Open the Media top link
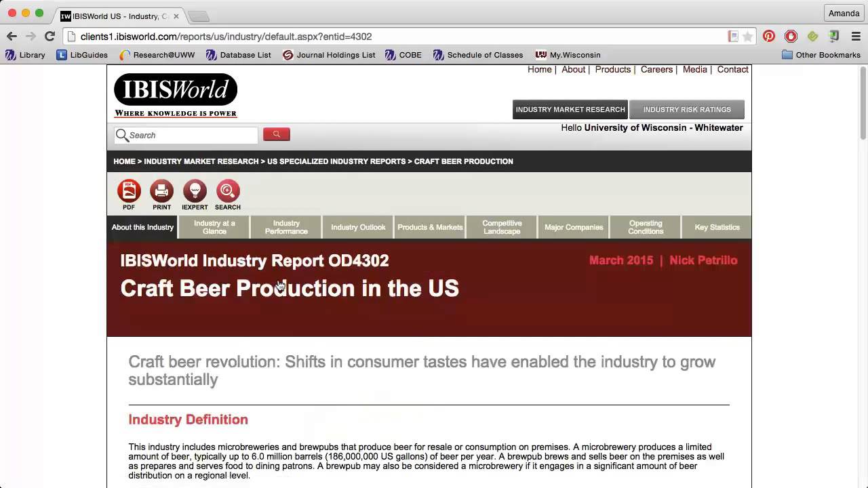The image size is (868, 488). click(x=694, y=69)
